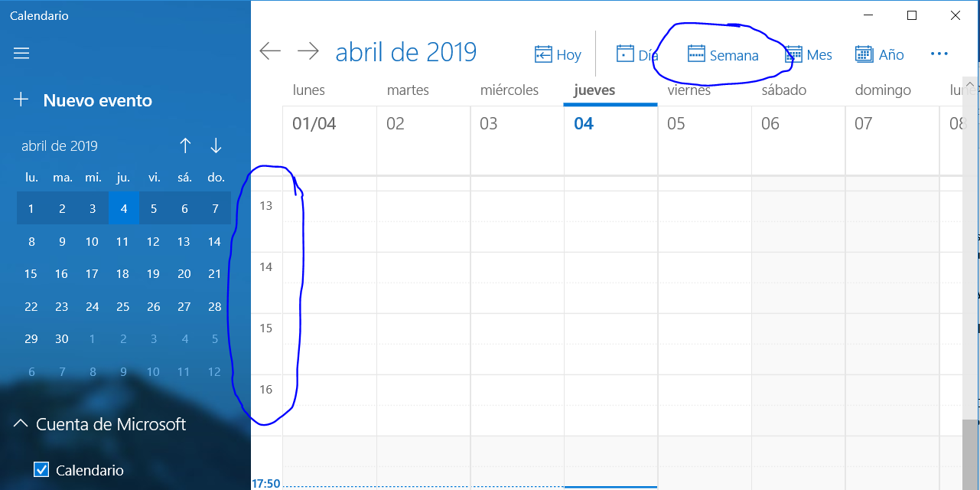This screenshot has width=980, height=490.
Task: Click the viernes column header
Action: pyautogui.click(x=689, y=90)
